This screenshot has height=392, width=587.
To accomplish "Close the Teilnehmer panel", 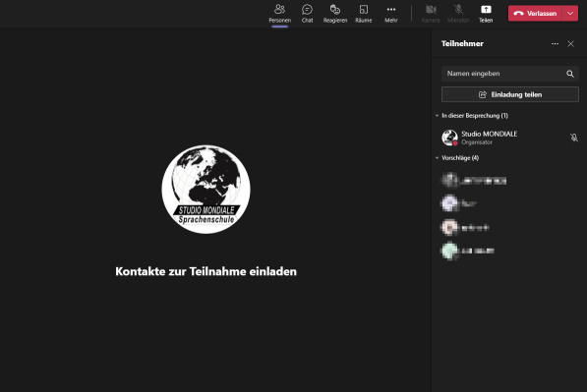I will 570,44.
